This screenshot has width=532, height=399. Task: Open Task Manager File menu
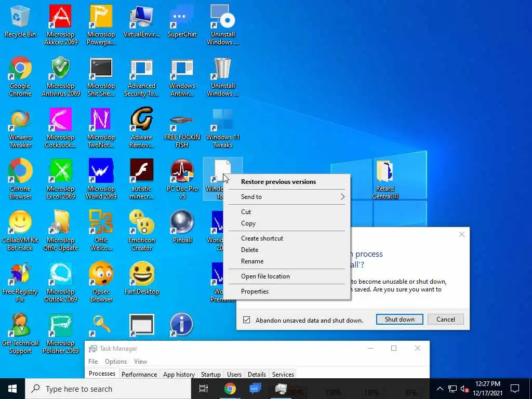pyautogui.click(x=93, y=362)
